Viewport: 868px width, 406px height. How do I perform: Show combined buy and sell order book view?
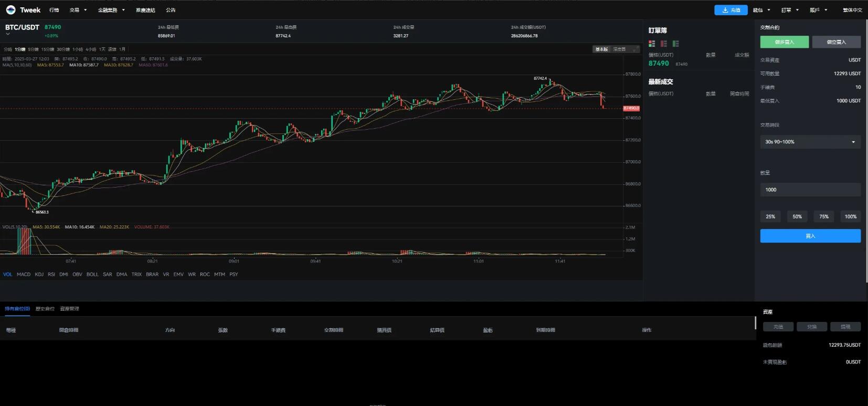[x=652, y=44]
